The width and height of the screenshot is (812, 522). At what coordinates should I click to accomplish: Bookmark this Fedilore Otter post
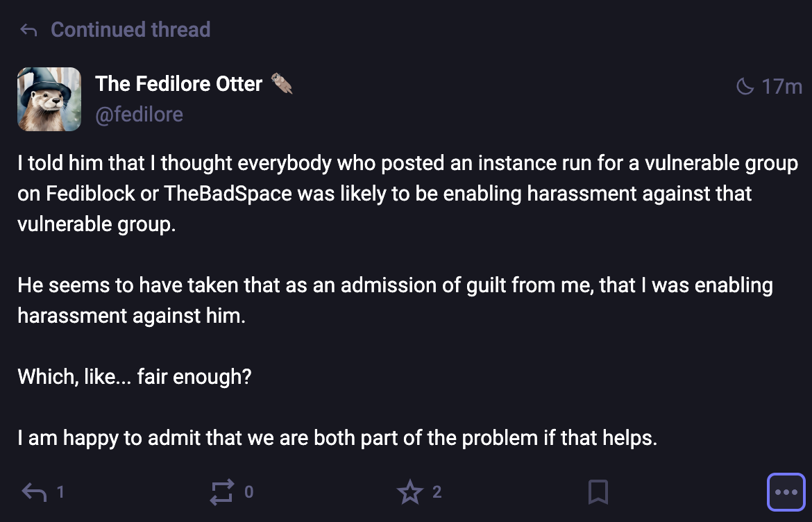tap(598, 492)
